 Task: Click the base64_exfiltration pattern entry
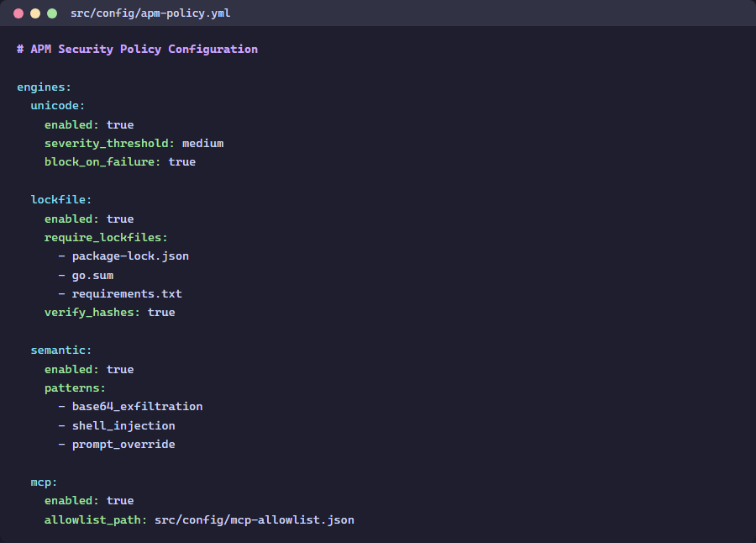tap(137, 406)
